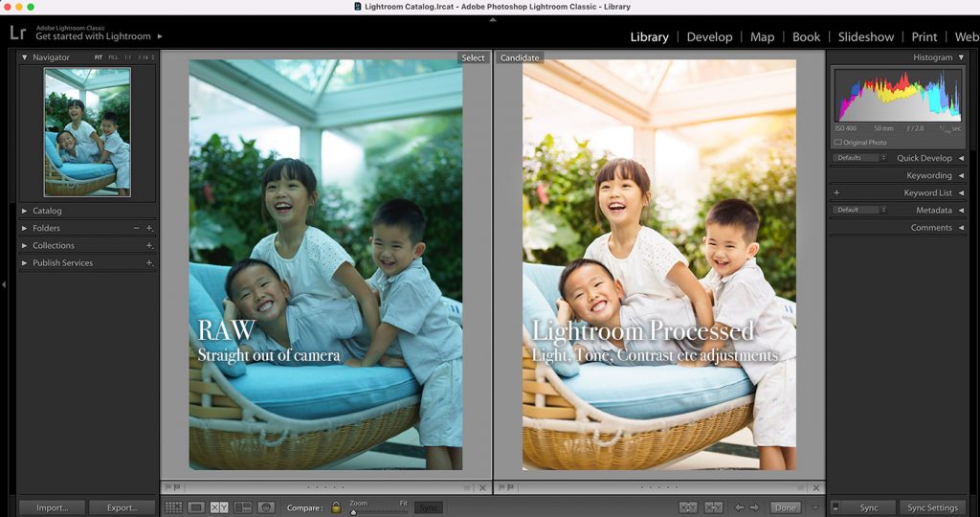Expand the Quick Develop panel
This screenshot has height=517, width=980.
(x=961, y=158)
